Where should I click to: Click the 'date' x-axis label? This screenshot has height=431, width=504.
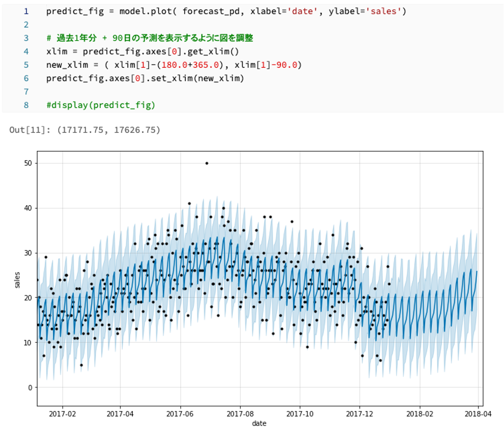(x=259, y=423)
